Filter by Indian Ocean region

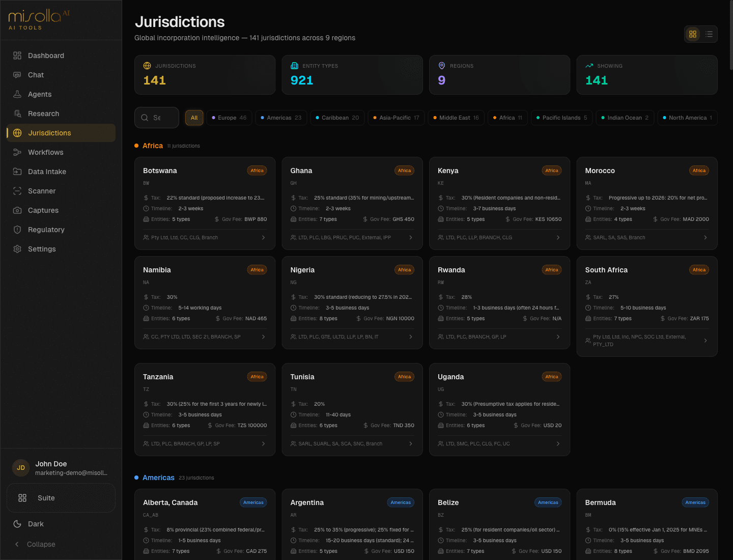625,118
